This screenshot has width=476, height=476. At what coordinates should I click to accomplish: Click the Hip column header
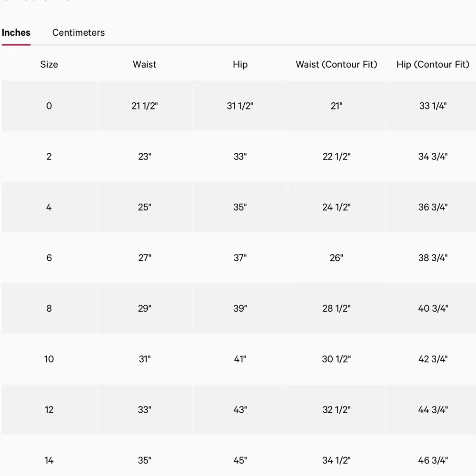[240, 64]
